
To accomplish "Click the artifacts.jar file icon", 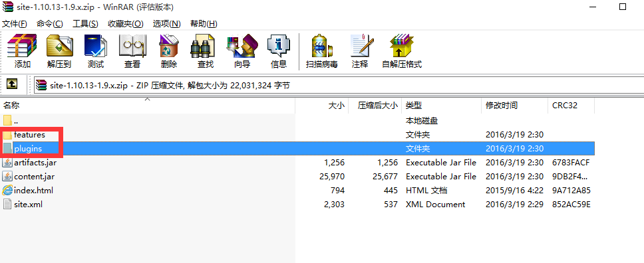I will coord(7,163).
